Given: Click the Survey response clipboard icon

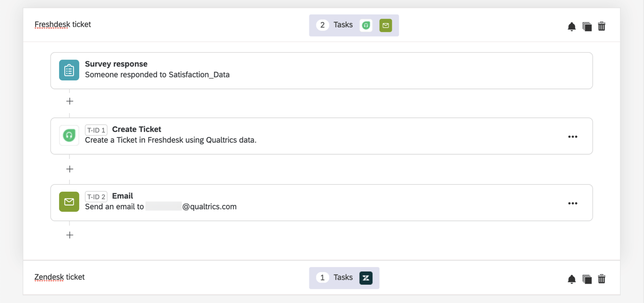Looking at the screenshot, I should (x=69, y=70).
